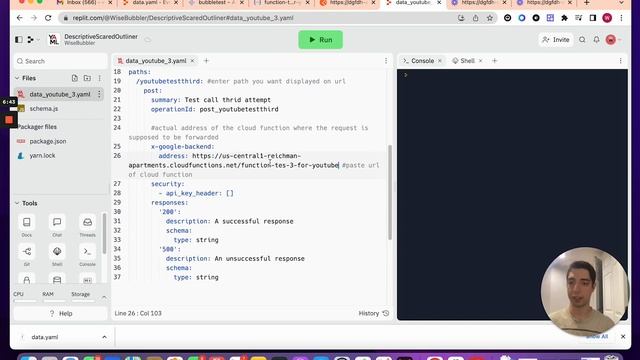Click line 26 address URL text
Image resolution: width=640 pixels, height=360 pixels.
coord(235,160)
